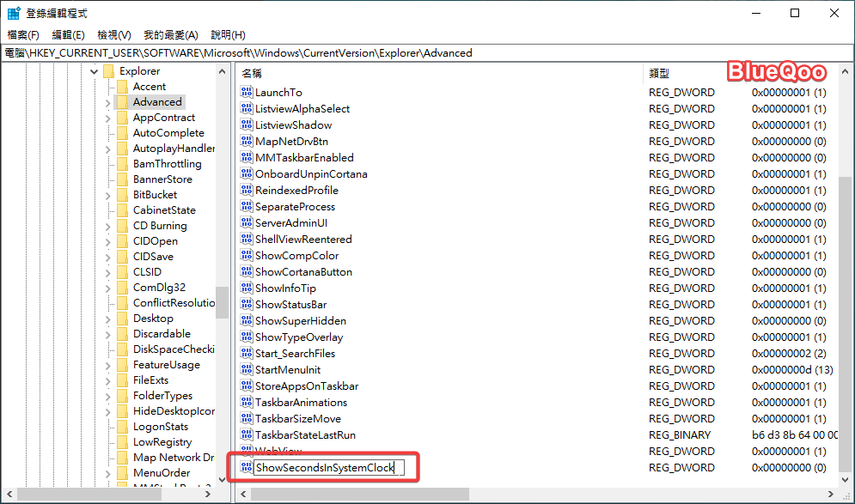
Task: Collapse the Explorer tree node
Action: tap(95, 71)
